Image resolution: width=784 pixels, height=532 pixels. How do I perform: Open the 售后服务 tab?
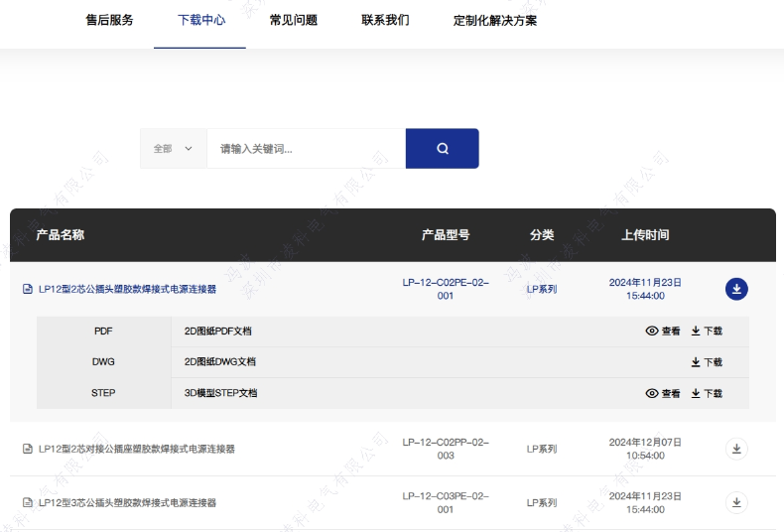[x=109, y=20]
